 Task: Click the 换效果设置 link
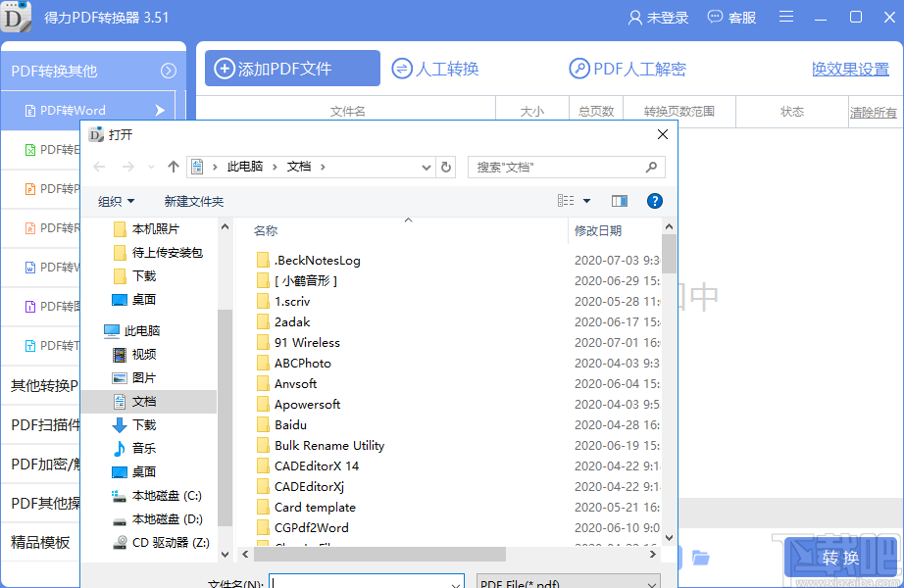(850, 69)
